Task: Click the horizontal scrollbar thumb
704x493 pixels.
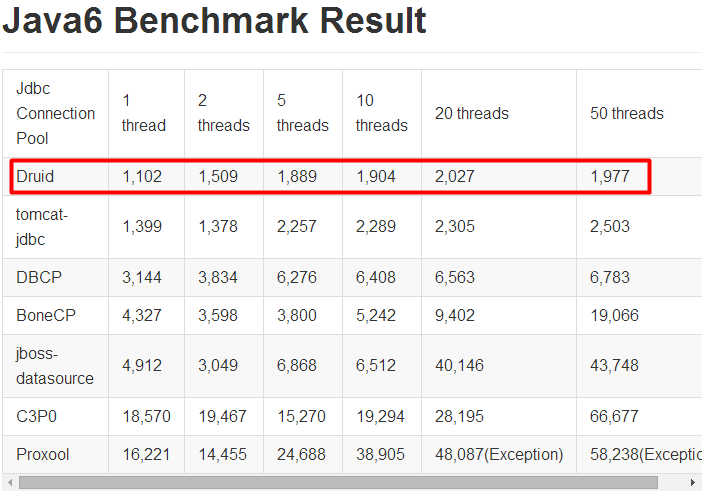Action: coord(338,483)
